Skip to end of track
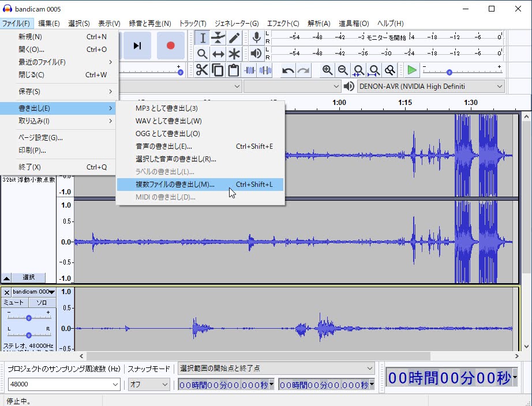Screen dimensions: 532x406 click(137, 46)
